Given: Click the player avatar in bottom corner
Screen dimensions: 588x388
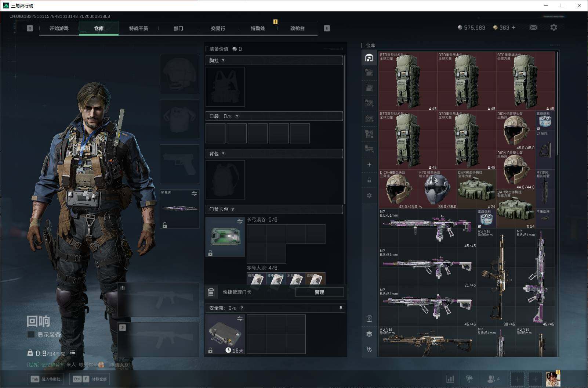Looking at the screenshot, I should click(x=553, y=379).
